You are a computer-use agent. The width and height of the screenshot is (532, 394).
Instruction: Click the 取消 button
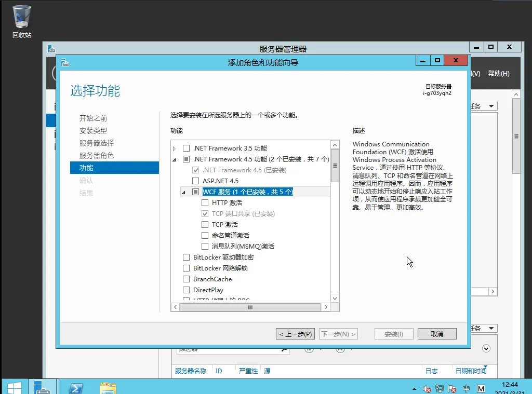coord(437,334)
